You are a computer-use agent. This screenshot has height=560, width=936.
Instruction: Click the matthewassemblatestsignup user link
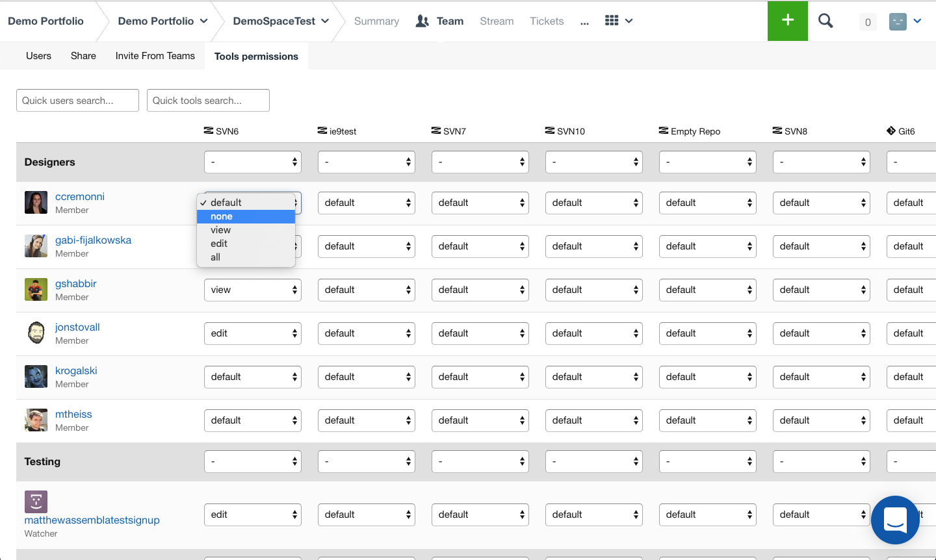click(x=92, y=520)
